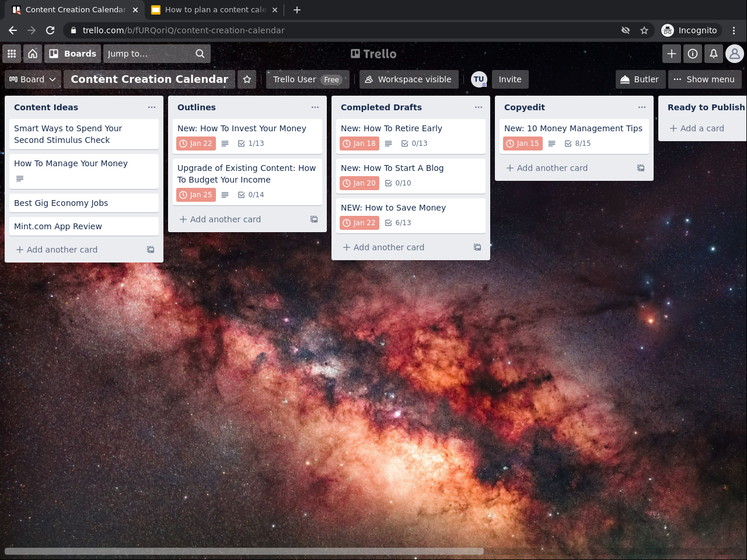Click the browser back arrow
The height and width of the screenshot is (560, 747).
click(13, 30)
